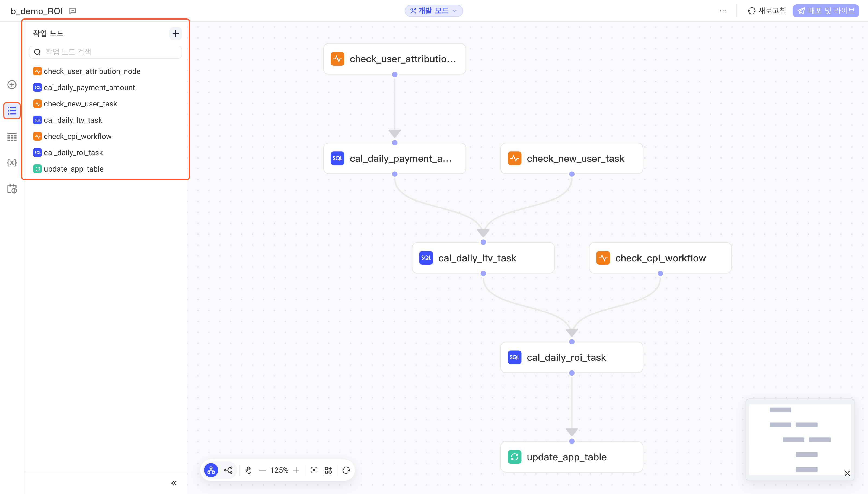
Task: Open the table grid sidebar icon
Action: 12,137
